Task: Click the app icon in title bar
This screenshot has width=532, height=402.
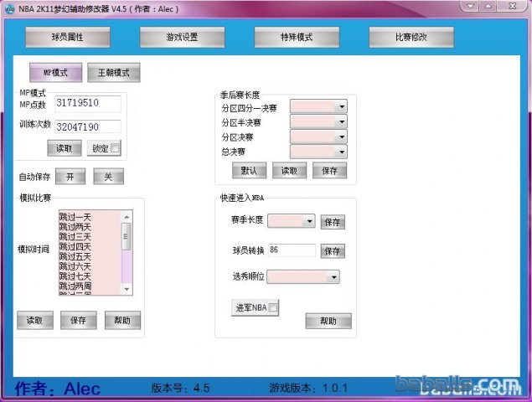Action: coord(9,8)
